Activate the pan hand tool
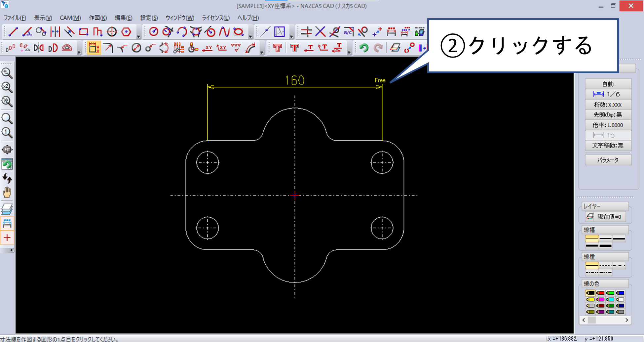This screenshot has width=644, height=342. tap(7, 192)
